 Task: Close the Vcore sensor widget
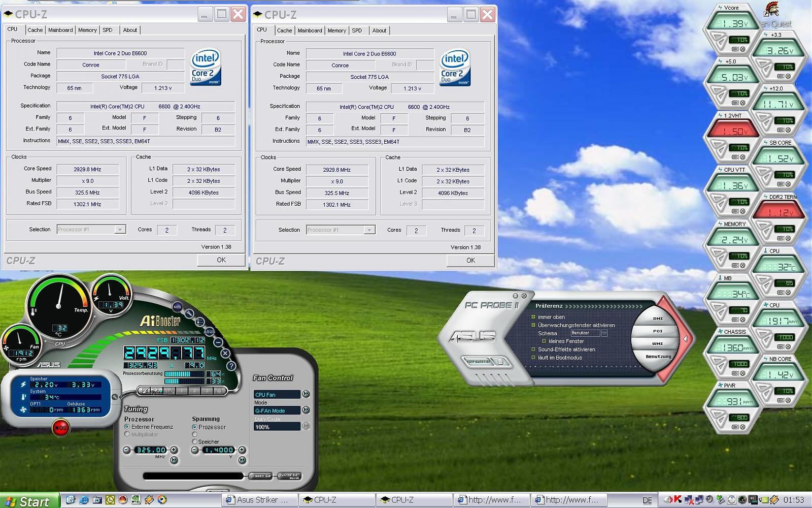(742, 49)
